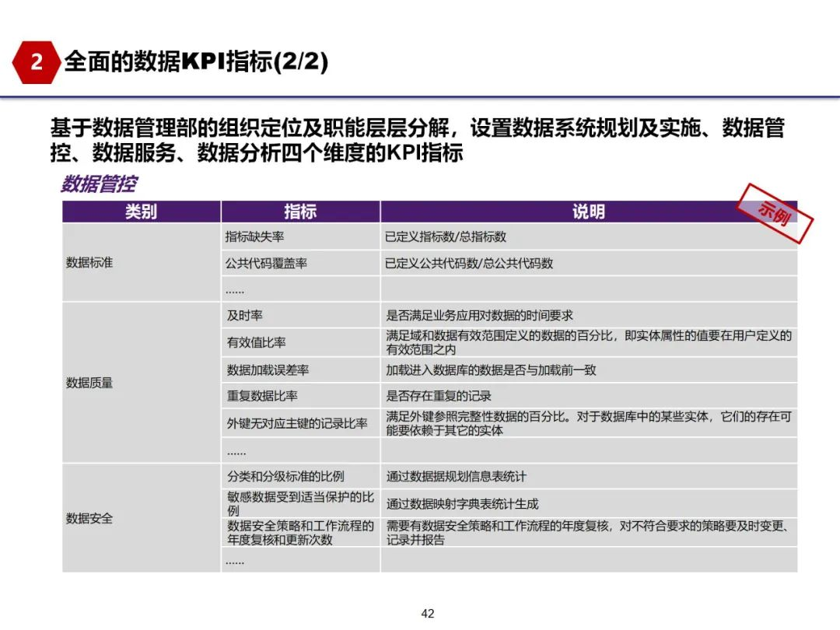Click the 公共代码覆盖率 cell
This screenshot has width=840, height=630.
tap(300, 263)
